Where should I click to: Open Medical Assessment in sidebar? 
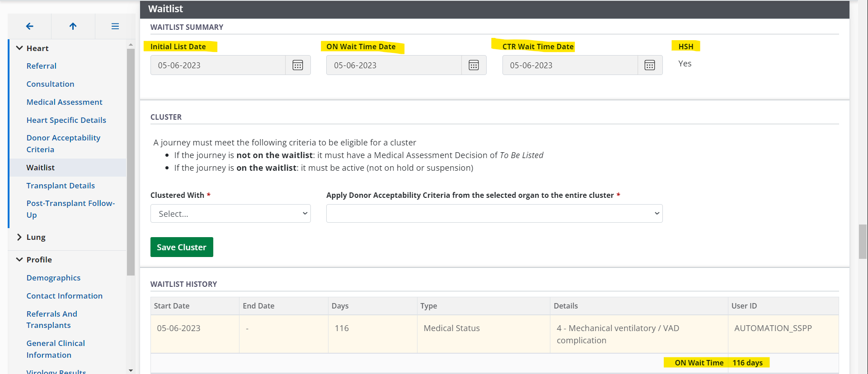click(x=64, y=102)
